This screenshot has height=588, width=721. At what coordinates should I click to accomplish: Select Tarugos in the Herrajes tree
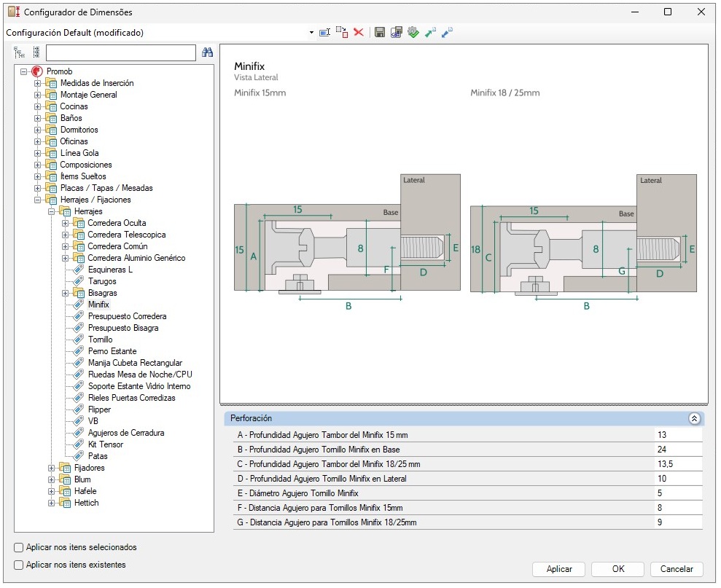point(102,281)
